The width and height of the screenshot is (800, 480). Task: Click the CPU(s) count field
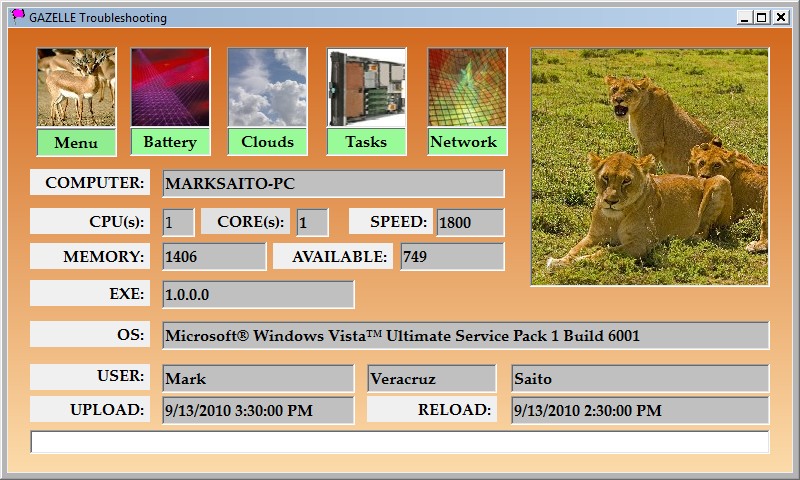(178, 222)
